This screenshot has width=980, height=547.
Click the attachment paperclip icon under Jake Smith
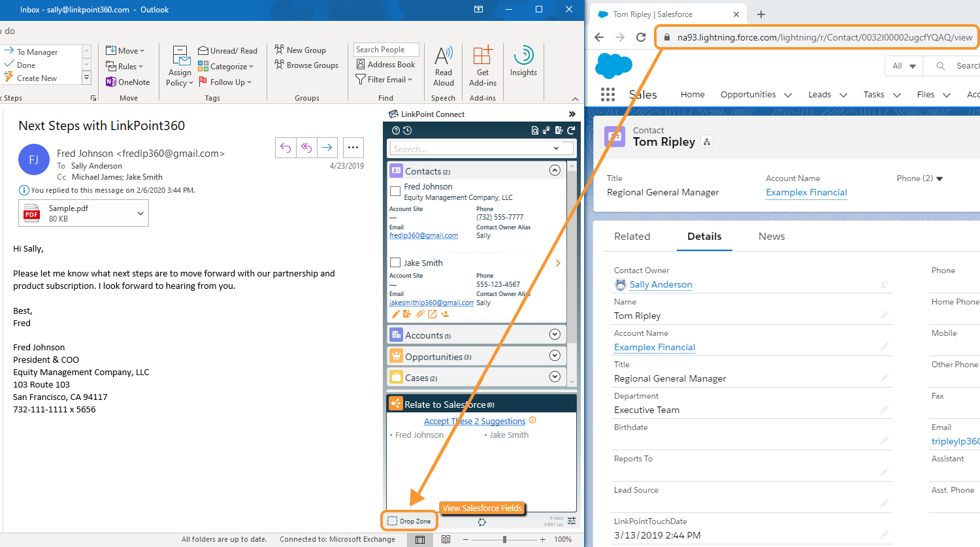[420, 314]
